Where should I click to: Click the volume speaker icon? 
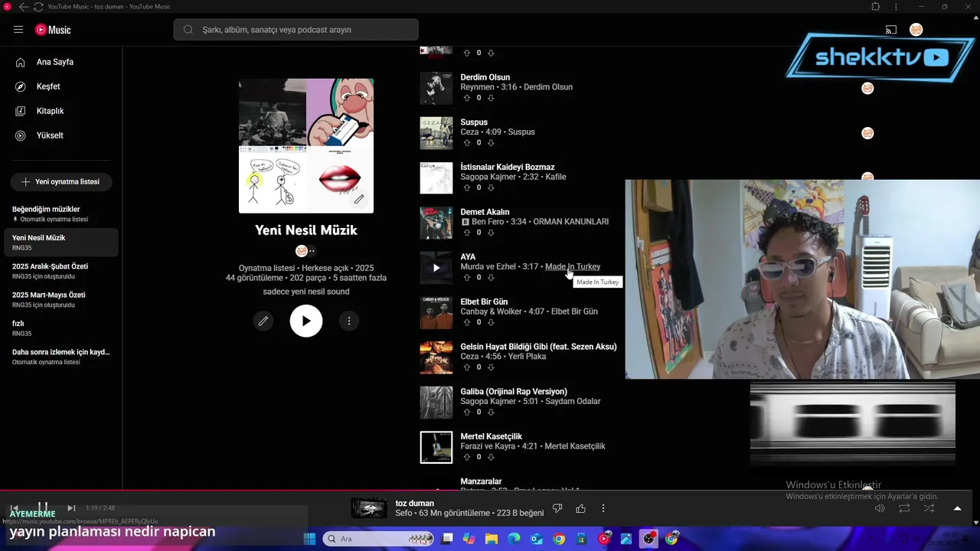[x=880, y=508]
